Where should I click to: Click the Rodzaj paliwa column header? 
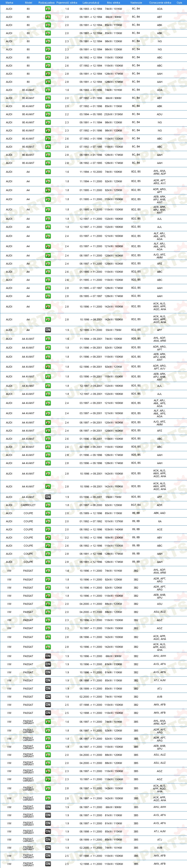click(46, 2)
